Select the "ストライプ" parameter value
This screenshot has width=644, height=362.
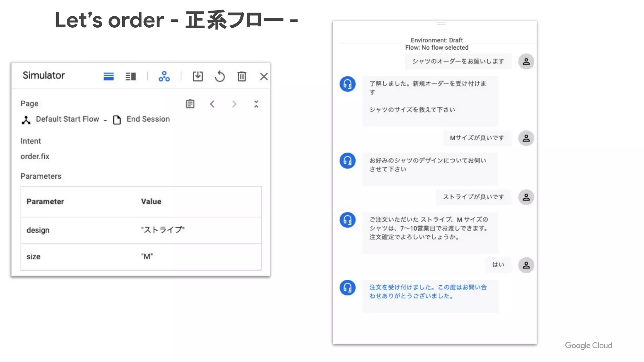(163, 230)
